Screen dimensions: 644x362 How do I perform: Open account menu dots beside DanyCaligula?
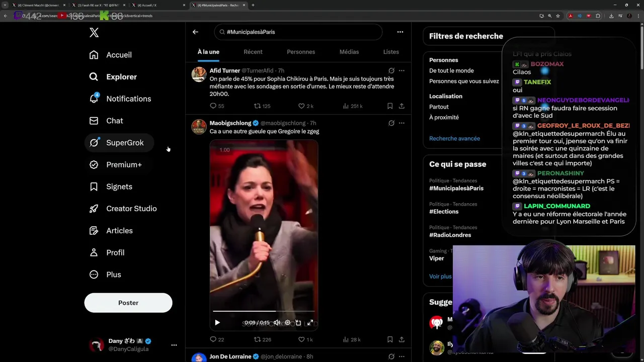(x=174, y=345)
